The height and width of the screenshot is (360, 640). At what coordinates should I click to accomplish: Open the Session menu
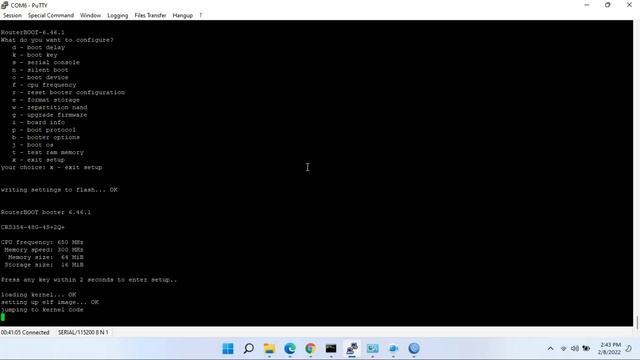(x=12, y=16)
